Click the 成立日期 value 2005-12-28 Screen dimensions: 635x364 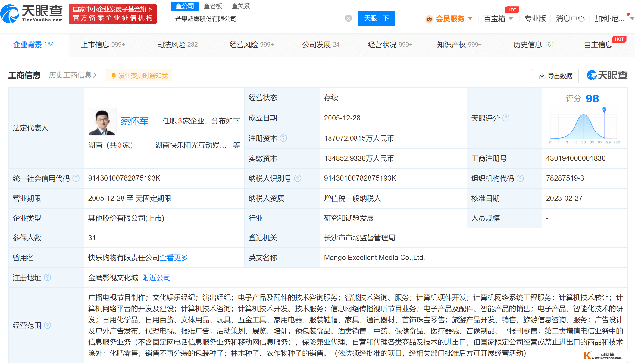click(342, 118)
